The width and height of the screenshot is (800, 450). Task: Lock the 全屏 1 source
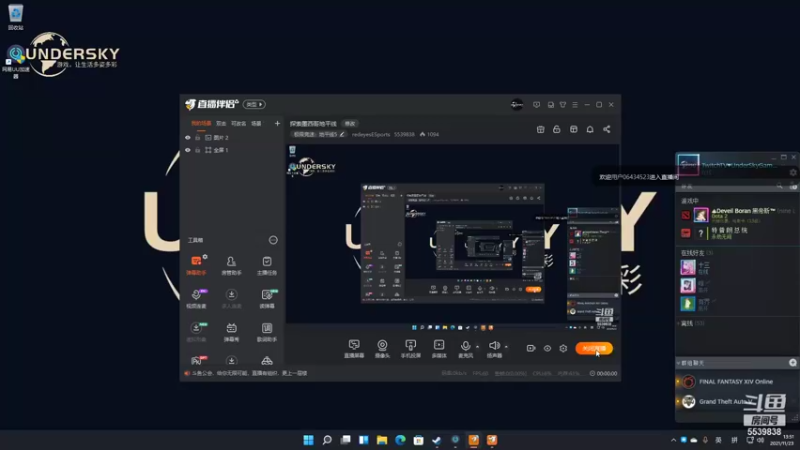pos(197,151)
